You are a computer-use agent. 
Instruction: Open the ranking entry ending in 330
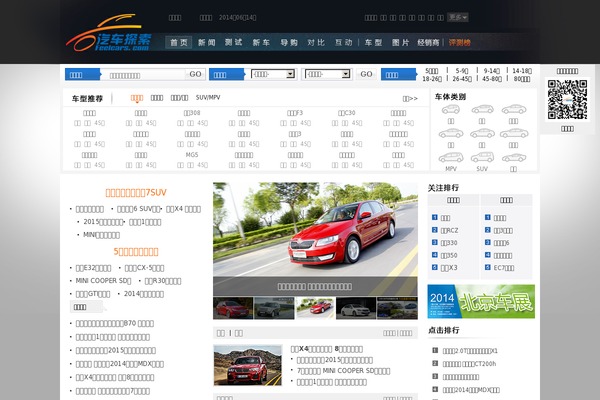[x=449, y=243]
